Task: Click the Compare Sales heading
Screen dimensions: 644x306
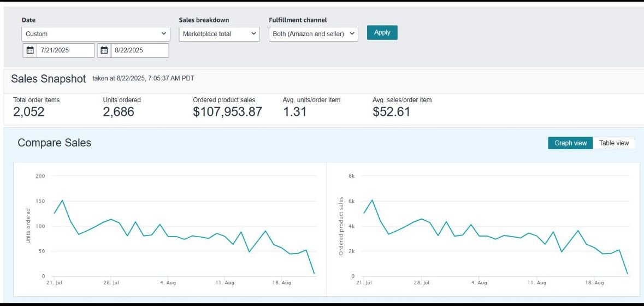Action: tap(55, 143)
